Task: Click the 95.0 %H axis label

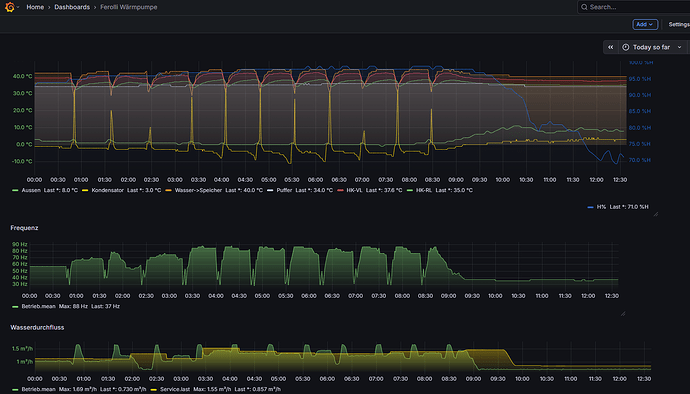Action: tap(640, 79)
